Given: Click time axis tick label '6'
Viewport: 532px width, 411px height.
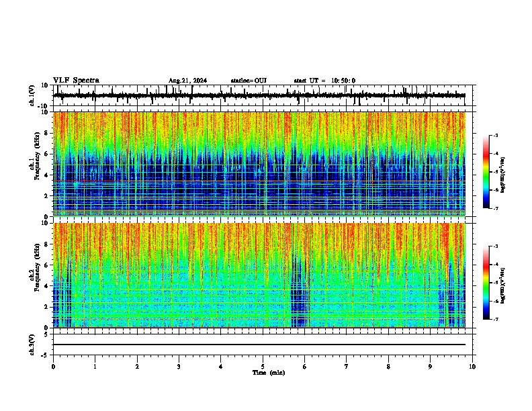Looking at the screenshot, I should tap(305, 367).
